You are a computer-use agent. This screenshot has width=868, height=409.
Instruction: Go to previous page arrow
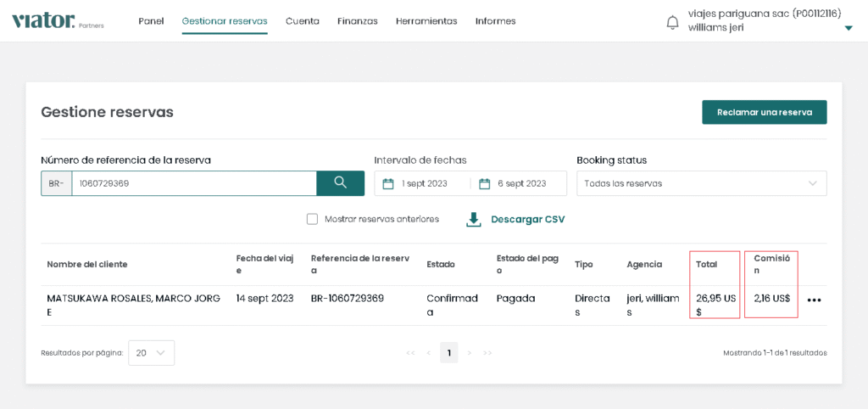click(428, 352)
